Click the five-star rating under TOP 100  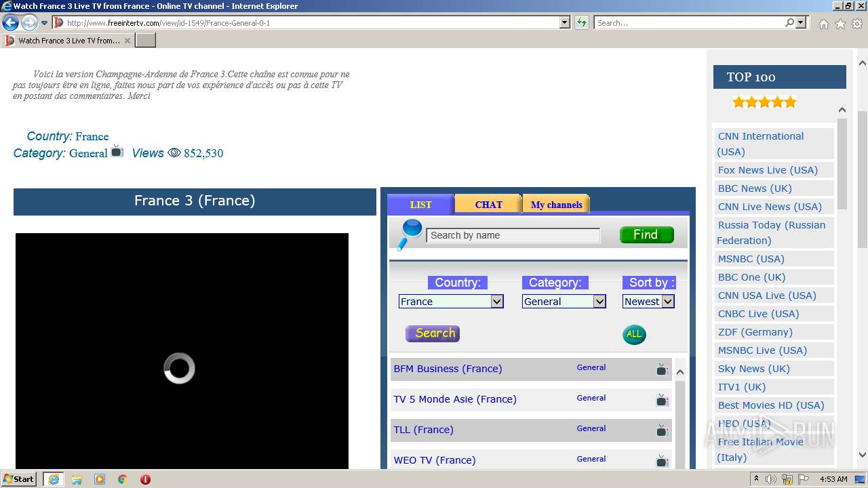(764, 102)
